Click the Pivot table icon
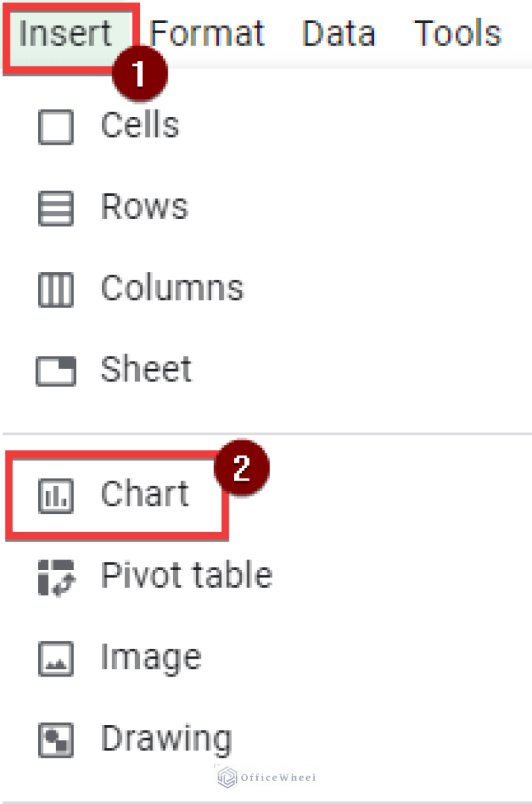The width and height of the screenshot is (532, 804). pos(55,575)
